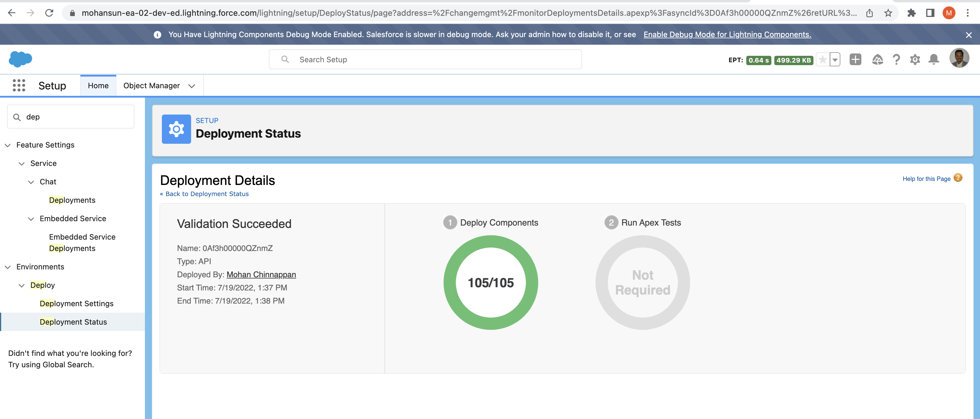Open the Trailhead guidance center icon

(877, 59)
